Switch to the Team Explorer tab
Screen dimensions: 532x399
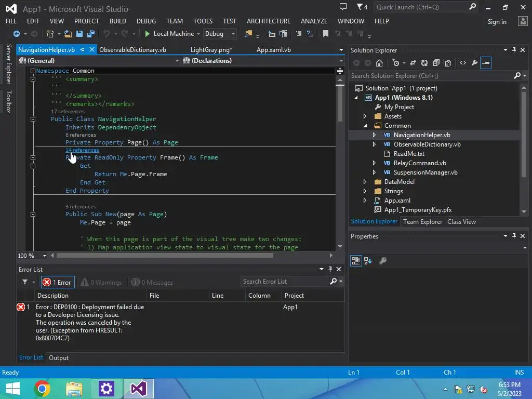422,222
